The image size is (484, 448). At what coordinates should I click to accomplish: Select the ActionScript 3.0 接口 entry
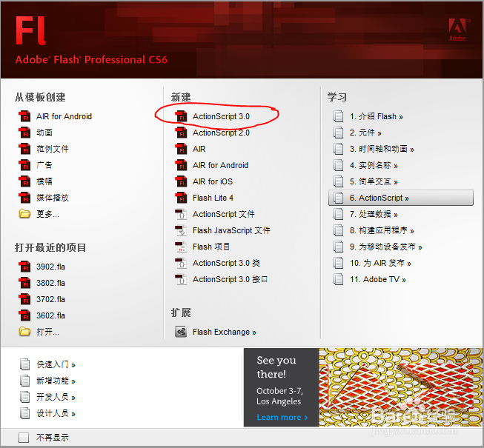click(x=230, y=279)
